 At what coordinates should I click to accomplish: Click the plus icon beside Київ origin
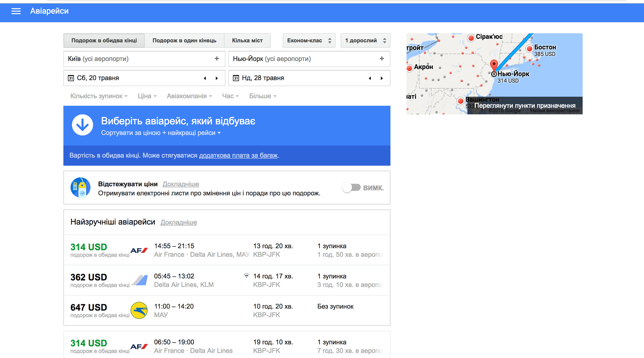pos(217,59)
